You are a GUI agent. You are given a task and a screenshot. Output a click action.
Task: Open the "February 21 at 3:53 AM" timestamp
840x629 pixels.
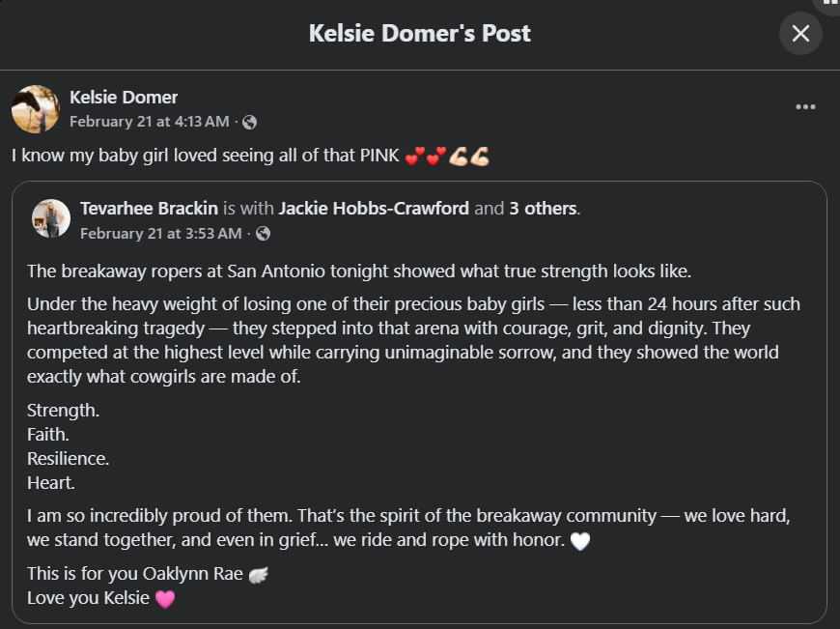tap(160, 234)
